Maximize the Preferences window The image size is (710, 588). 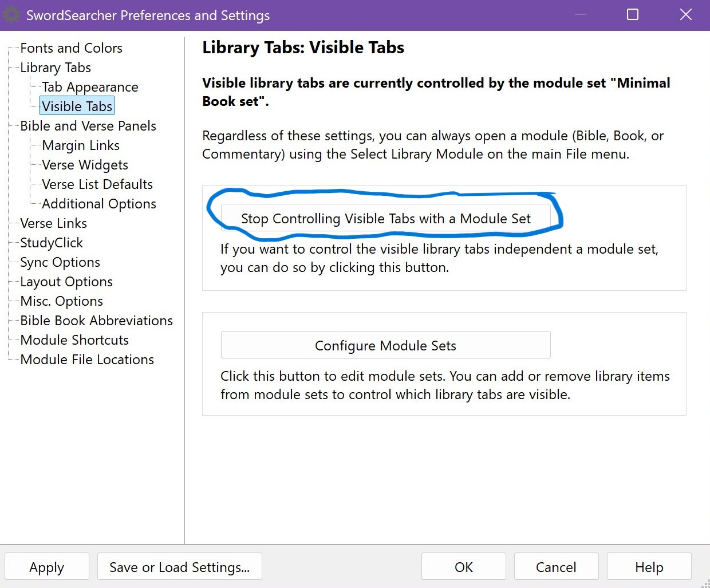tap(633, 15)
